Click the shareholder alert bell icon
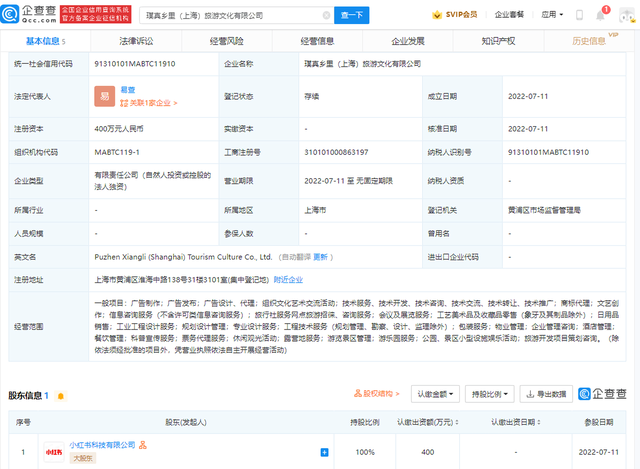This screenshot has width=640, height=469. pos(61,396)
